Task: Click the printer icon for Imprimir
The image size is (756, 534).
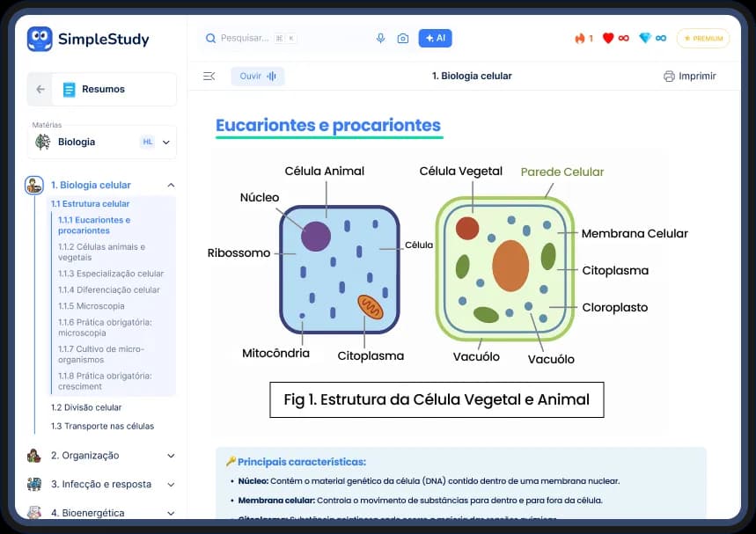Action: pos(669,77)
